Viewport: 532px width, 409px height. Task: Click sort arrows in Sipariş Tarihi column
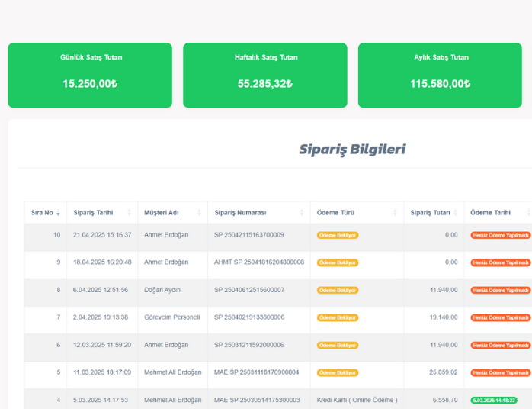(129, 213)
